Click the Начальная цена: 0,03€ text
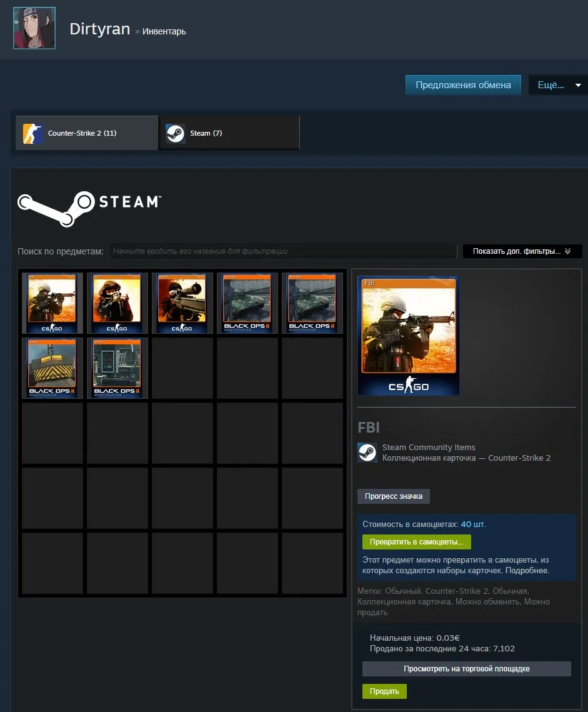The width and height of the screenshot is (588, 712). [x=414, y=638]
